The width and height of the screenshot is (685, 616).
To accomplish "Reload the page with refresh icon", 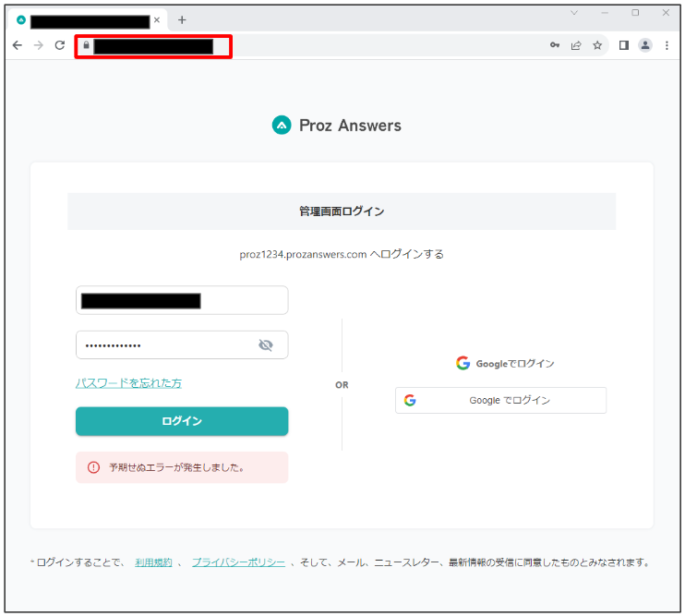I will click(x=60, y=45).
